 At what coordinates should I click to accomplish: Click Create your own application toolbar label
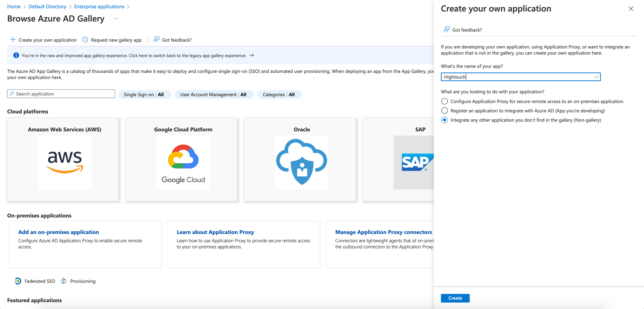(48, 40)
